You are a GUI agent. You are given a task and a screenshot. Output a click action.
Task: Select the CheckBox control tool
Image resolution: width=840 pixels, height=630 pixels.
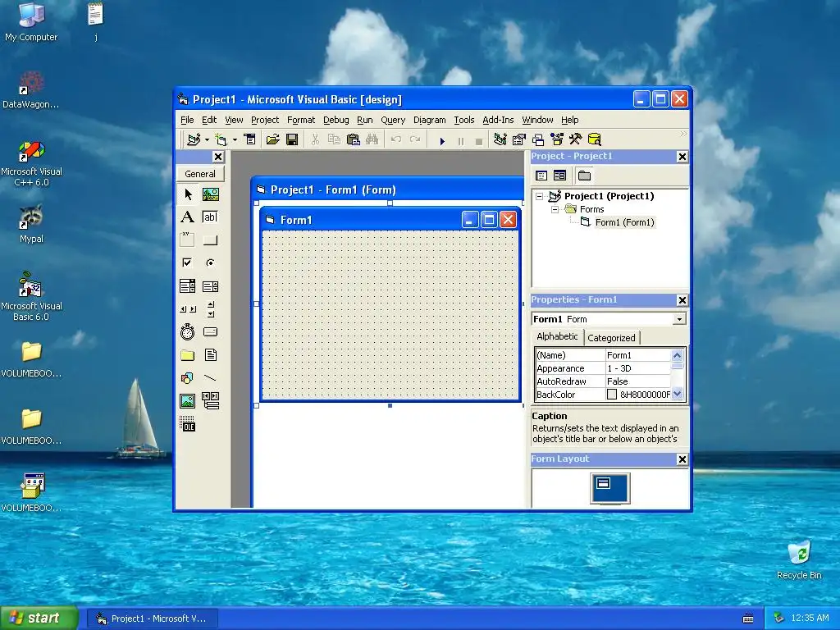pos(188,262)
